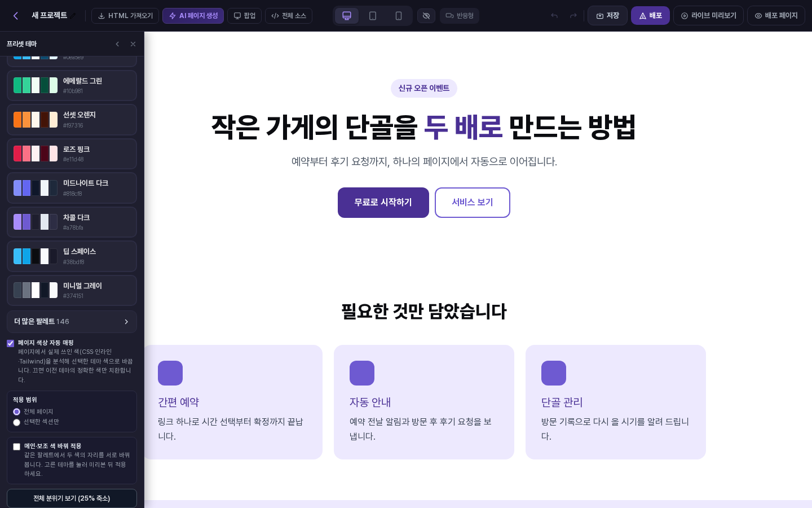Image resolution: width=812 pixels, height=508 pixels.
Task: Click 서비스 보기 outlined button
Action: pyautogui.click(x=473, y=203)
